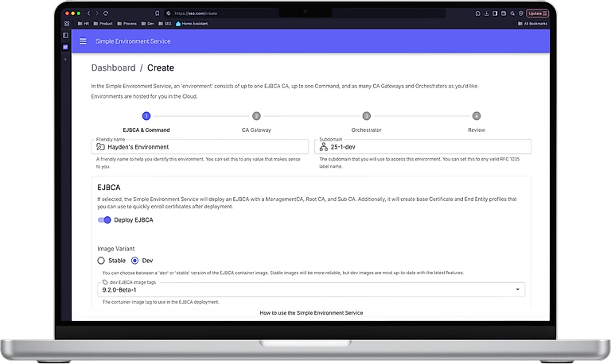Click the Dashboard breadcrumb link
The height and width of the screenshot is (364, 611).
pos(113,68)
